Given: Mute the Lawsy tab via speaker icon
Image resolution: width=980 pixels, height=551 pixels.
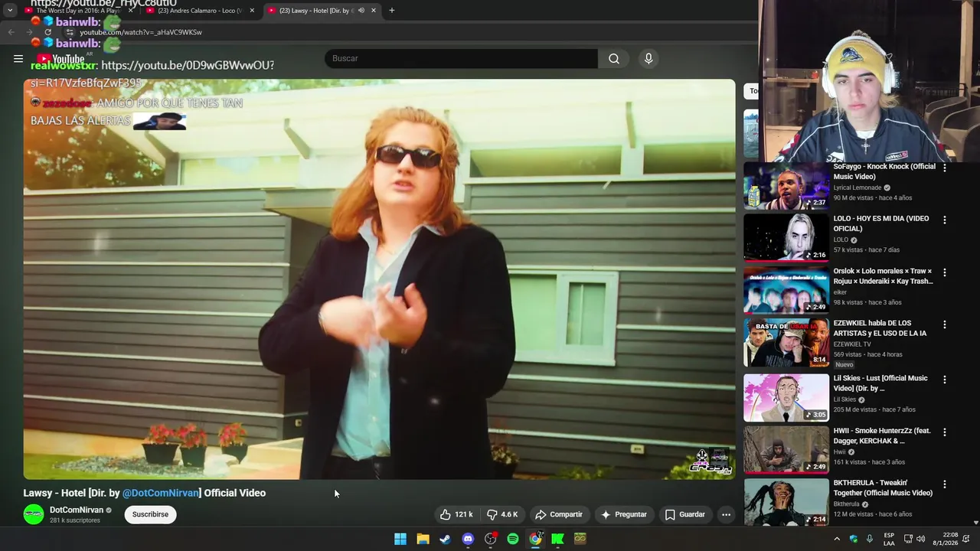Looking at the screenshot, I should click(361, 11).
